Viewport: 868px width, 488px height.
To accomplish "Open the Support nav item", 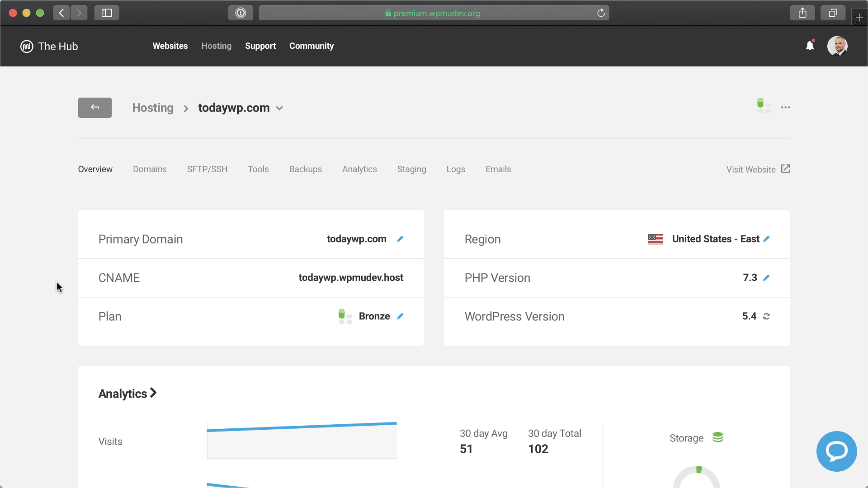I will coord(260,46).
